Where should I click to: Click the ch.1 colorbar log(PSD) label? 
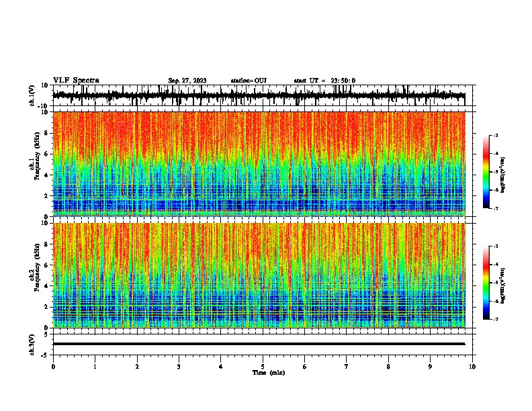(x=502, y=175)
